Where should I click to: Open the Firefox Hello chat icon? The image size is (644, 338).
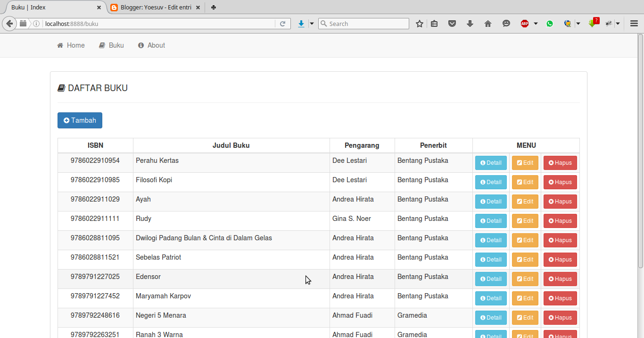point(506,23)
